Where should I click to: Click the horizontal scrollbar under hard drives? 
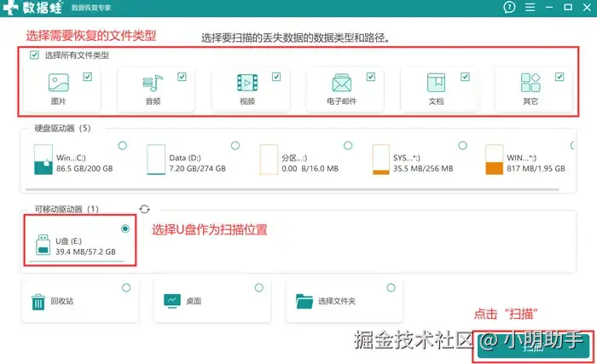point(292,189)
